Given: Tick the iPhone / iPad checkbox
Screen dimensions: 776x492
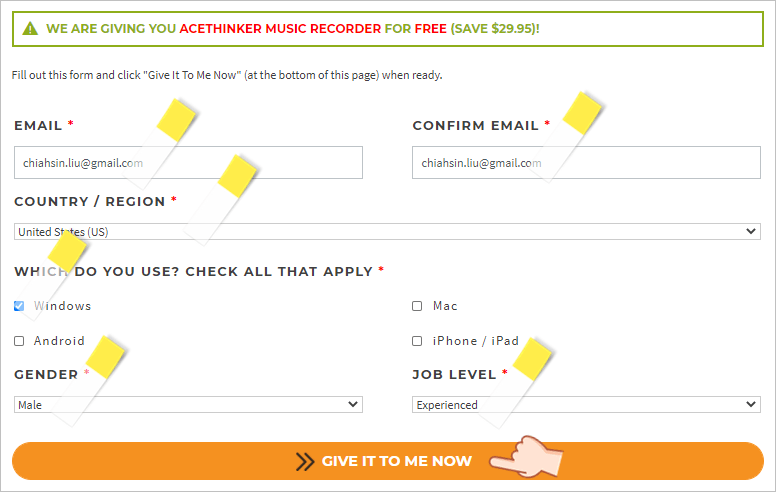Looking at the screenshot, I should coord(417,341).
